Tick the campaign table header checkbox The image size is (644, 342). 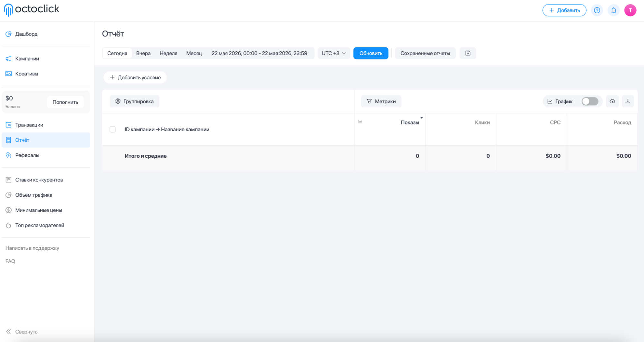[112, 129]
